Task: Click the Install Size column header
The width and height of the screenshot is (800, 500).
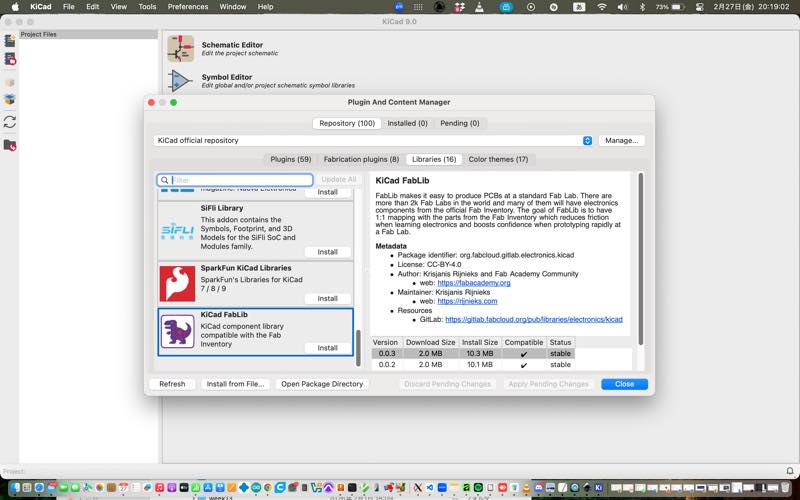Action: [480, 342]
